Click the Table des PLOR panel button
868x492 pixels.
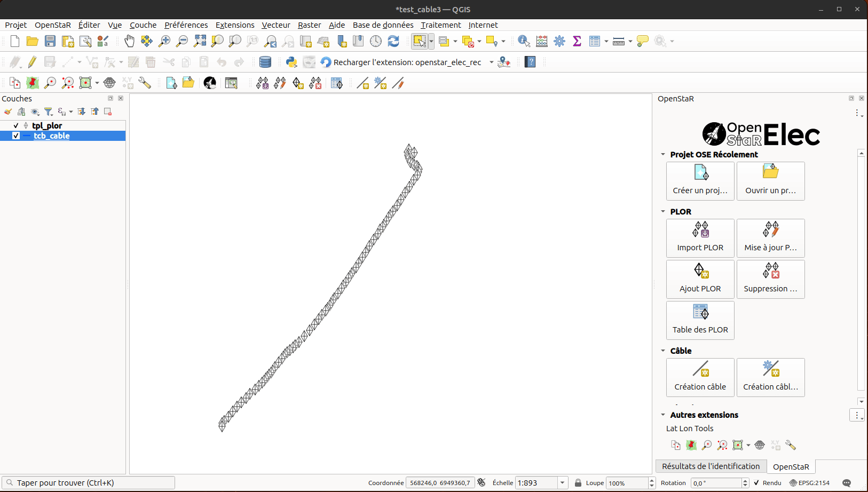[x=700, y=321]
